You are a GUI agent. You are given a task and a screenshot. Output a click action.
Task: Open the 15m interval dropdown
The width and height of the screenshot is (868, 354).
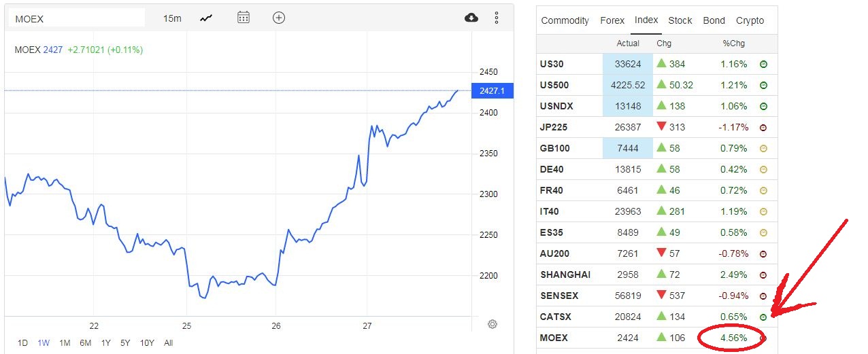tap(172, 18)
